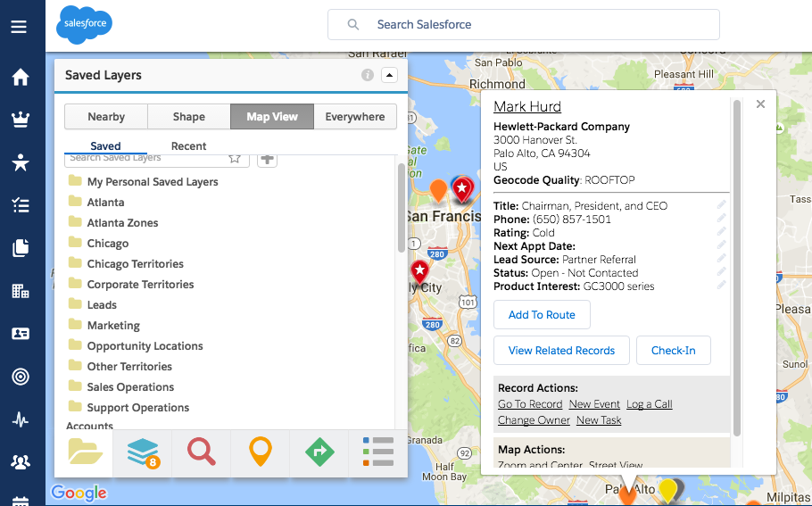
Task: Click the New Task link
Action: click(599, 420)
